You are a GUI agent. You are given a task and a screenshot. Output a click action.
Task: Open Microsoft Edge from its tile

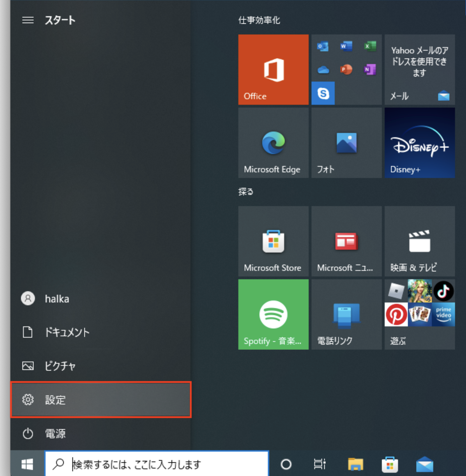pos(273,143)
